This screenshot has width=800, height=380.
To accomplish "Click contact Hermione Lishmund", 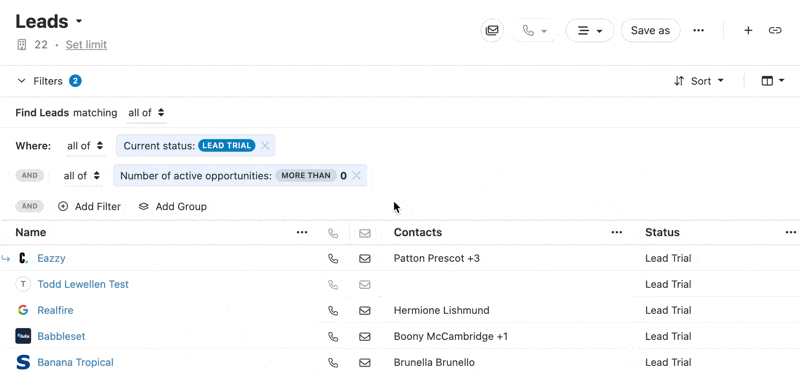I will click(x=441, y=311).
